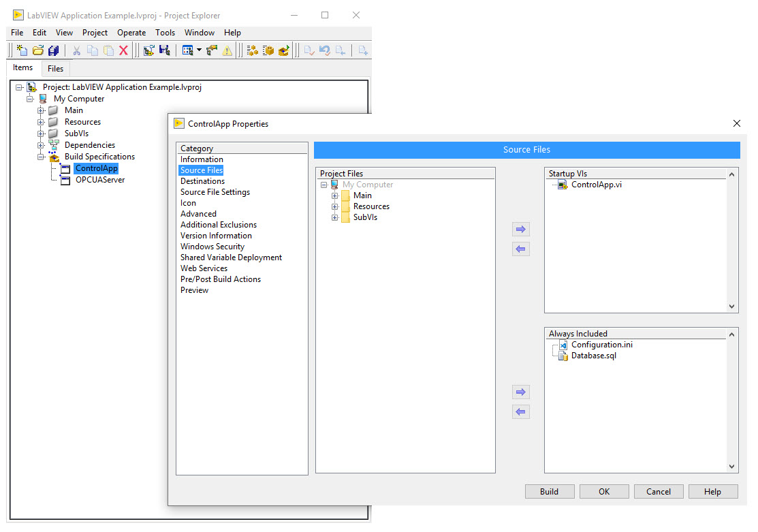Expand the Resources folder in Project Explorer
This screenshot has height=532, width=758.
pyautogui.click(x=41, y=123)
